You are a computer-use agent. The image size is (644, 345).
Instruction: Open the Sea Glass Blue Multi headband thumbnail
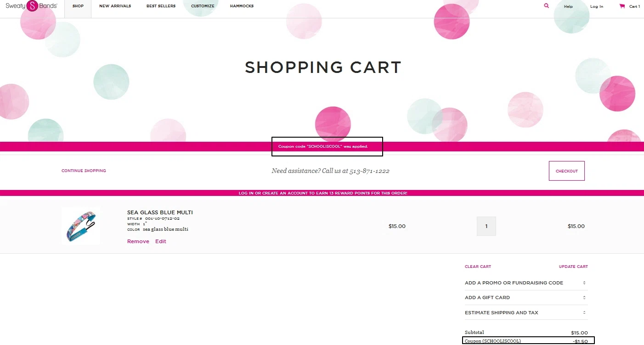tap(81, 226)
